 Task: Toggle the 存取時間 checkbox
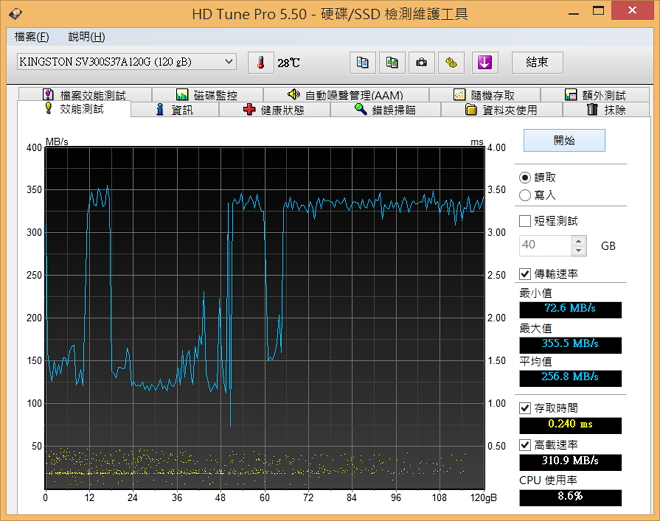point(525,408)
